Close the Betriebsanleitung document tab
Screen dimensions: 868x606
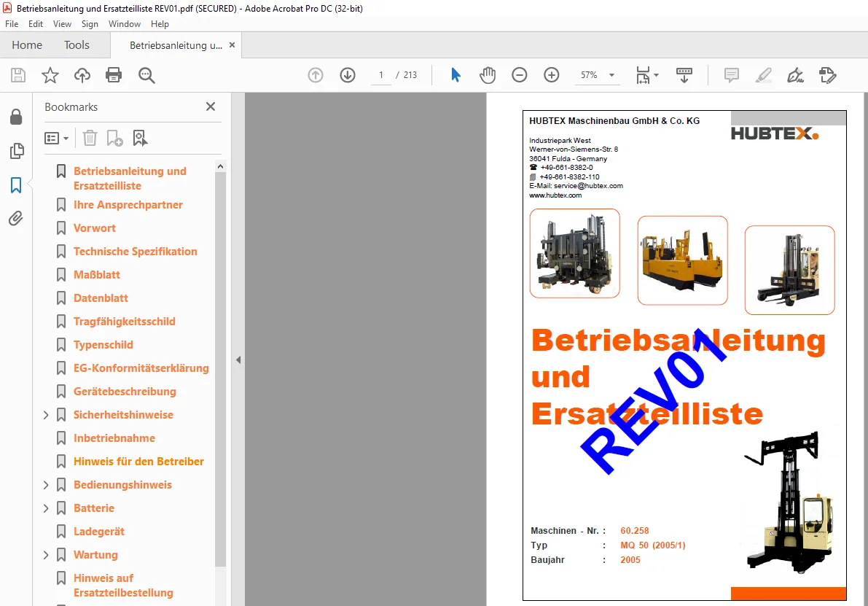(232, 45)
